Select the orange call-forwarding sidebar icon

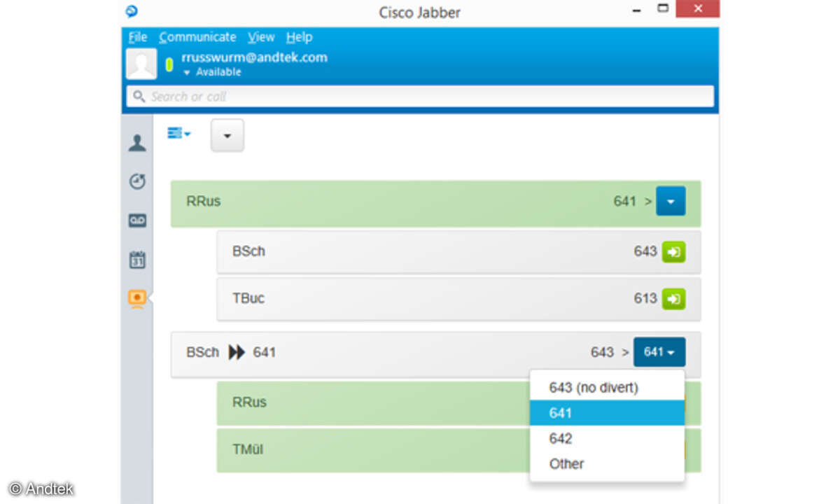pyautogui.click(x=137, y=298)
